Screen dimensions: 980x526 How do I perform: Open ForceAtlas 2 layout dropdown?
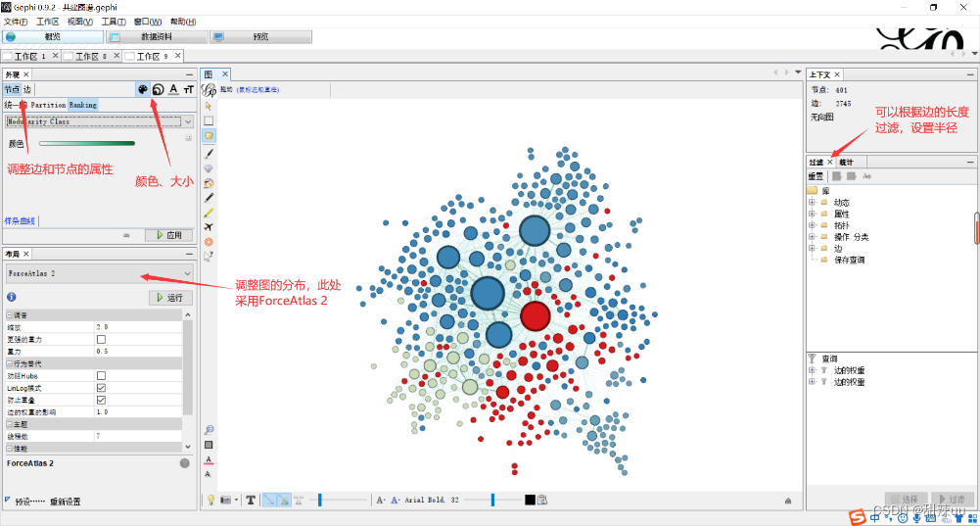tap(100, 273)
